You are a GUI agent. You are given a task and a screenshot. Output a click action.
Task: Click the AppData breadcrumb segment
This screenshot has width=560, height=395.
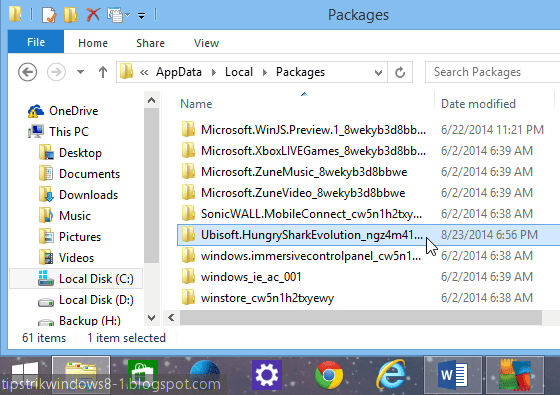pyautogui.click(x=179, y=72)
